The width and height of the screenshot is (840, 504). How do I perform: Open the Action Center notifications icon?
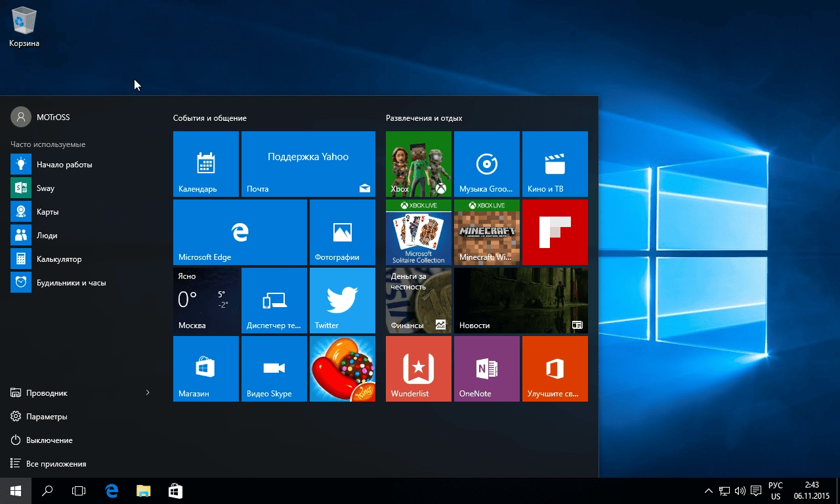point(756,491)
